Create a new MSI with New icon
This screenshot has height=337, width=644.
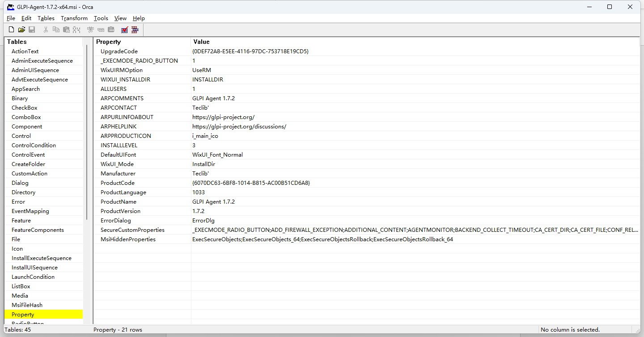pos(12,30)
